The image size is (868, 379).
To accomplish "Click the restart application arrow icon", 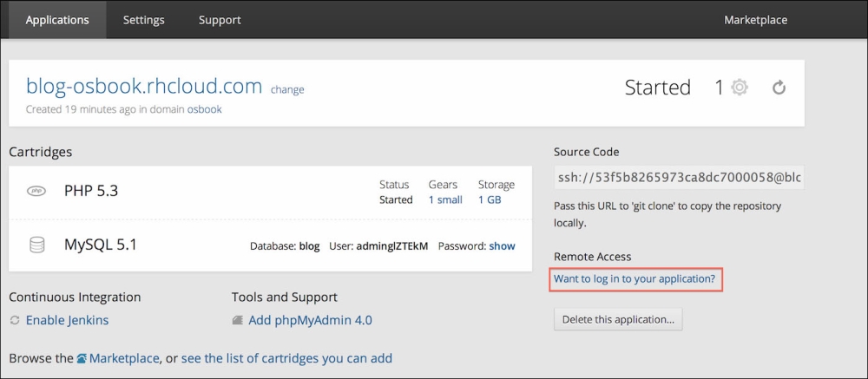I will (x=779, y=88).
